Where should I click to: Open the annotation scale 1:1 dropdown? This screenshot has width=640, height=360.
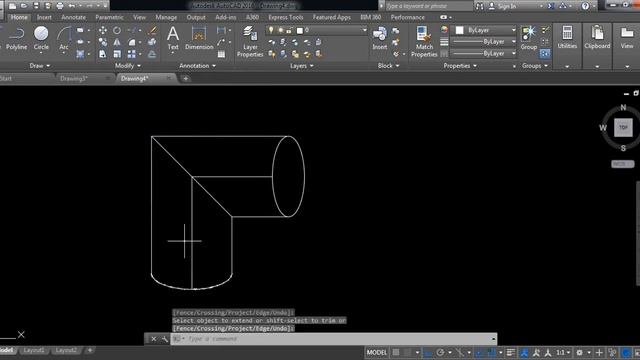point(564,352)
